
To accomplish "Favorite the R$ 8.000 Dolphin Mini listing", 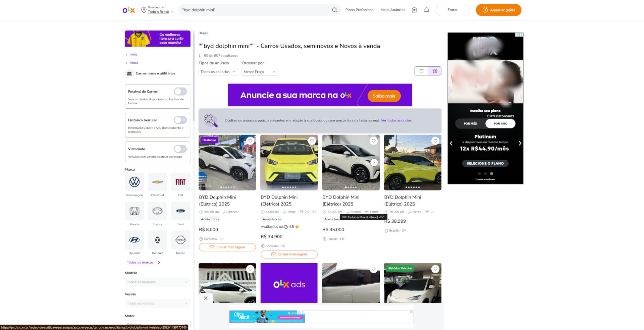I will point(250,141).
